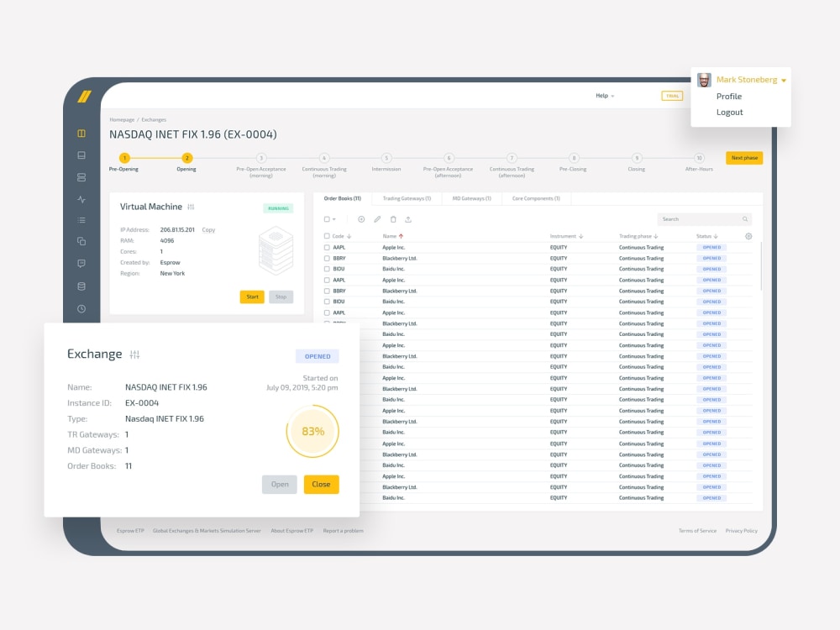The image size is (840, 630).
Task: Toggle the select-all checkbox beside Code header
Action: (327, 236)
